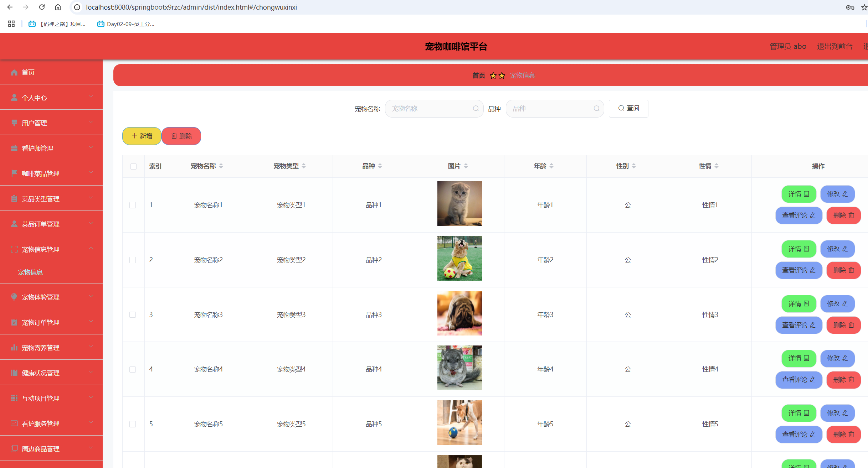
Task: Click search icon in 宠物名称 field
Action: [476, 109]
